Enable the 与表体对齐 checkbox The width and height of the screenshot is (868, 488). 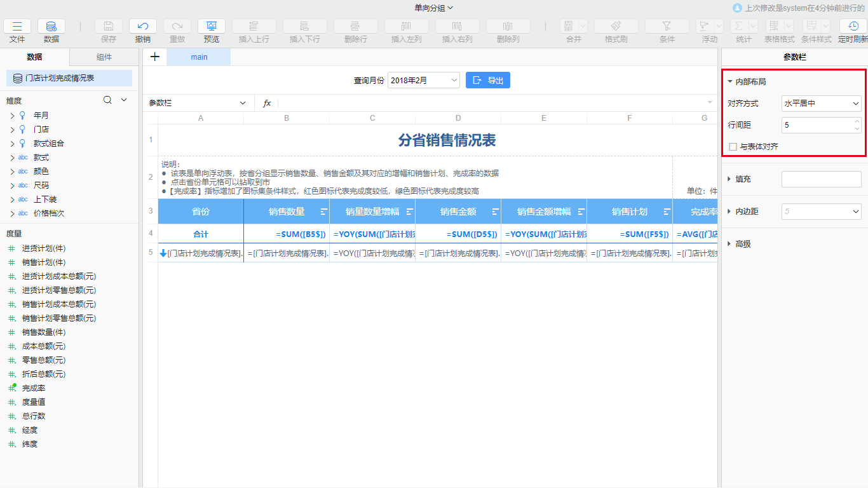[x=733, y=147]
